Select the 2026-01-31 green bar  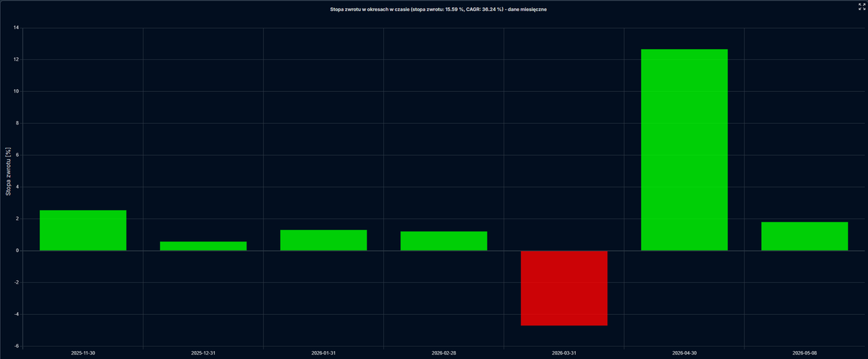[x=323, y=240]
